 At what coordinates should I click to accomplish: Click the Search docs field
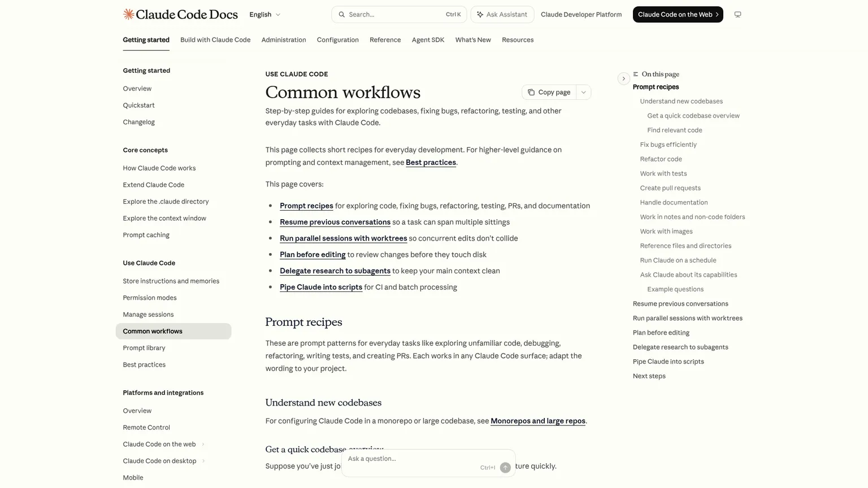tap(399, 15)
